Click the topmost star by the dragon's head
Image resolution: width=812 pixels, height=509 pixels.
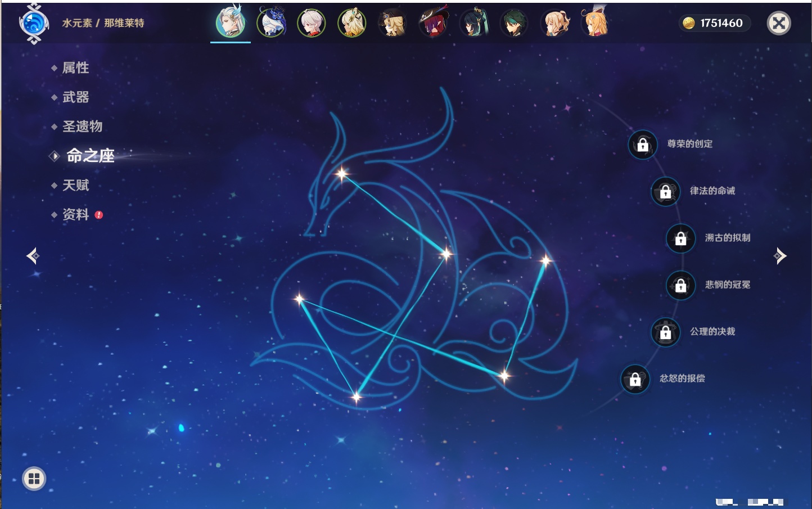pyautogui.click(x=342, y=174)
